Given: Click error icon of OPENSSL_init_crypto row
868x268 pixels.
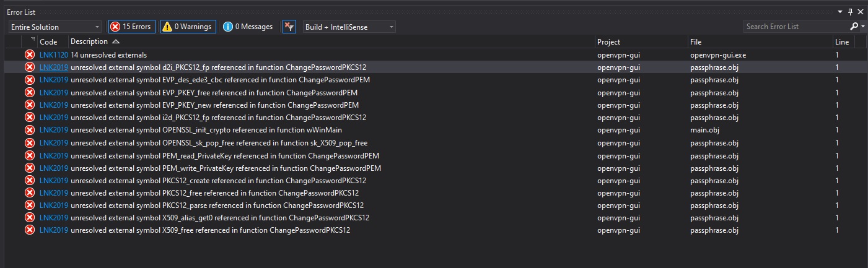Looking at the screenshot, I should (29, 130).
